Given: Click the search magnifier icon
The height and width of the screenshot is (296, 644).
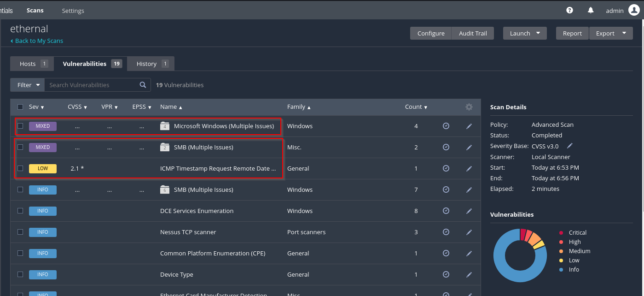Looking at the screenshot, I should point(143,85).
